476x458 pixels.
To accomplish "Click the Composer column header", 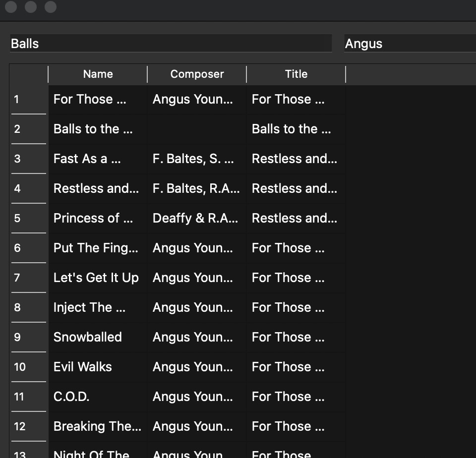I will (197, 74).
